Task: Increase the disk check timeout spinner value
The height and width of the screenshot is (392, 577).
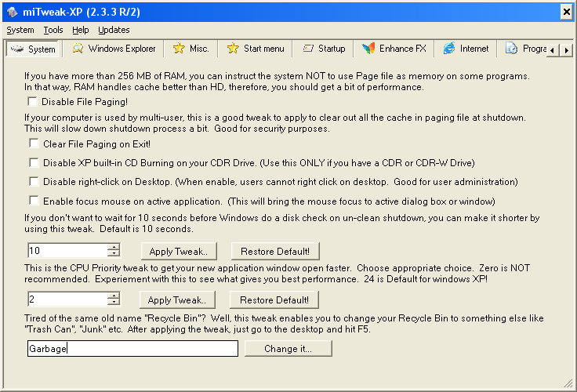Action: tap(114, 247)
